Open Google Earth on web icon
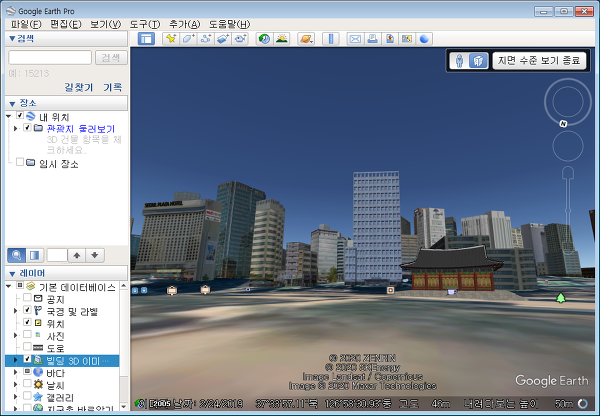 tap(424, 39)
